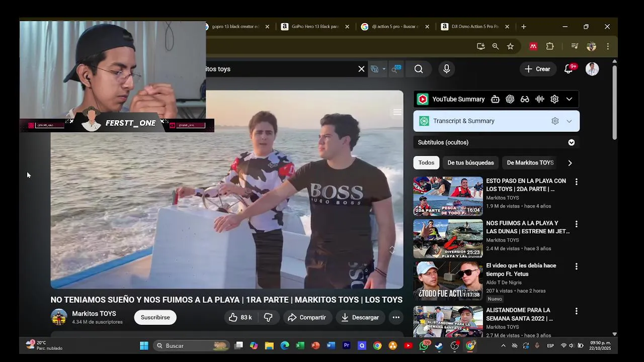Open thumbnail of ESTO PASO EN LA PLAYA video

(448, 196)
